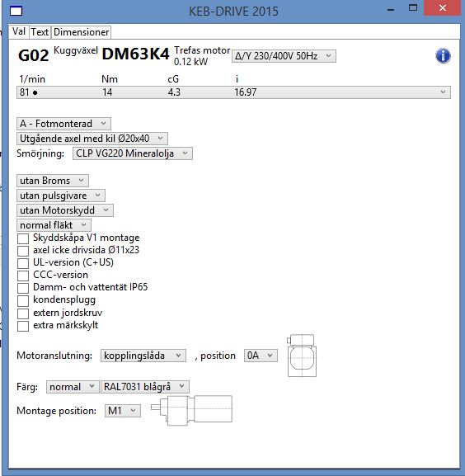
Task: Click the G02 gear type heading
Action: pyautogui.click(x=33, y=55)
